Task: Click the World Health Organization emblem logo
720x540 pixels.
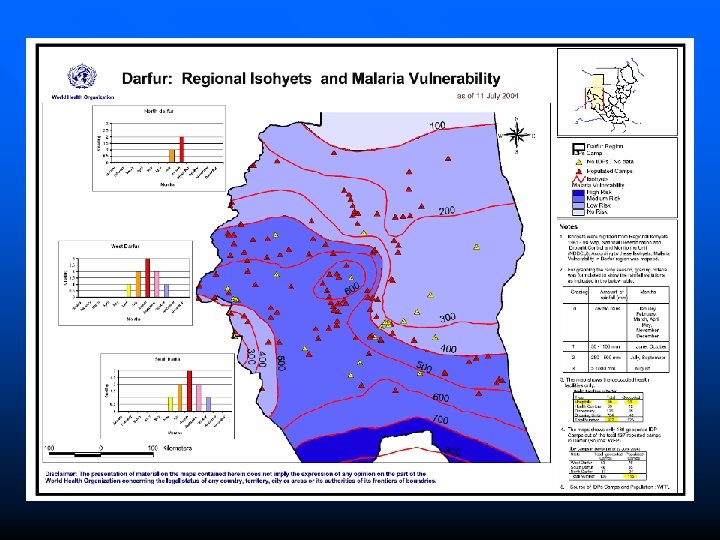Action: (82, 77)
